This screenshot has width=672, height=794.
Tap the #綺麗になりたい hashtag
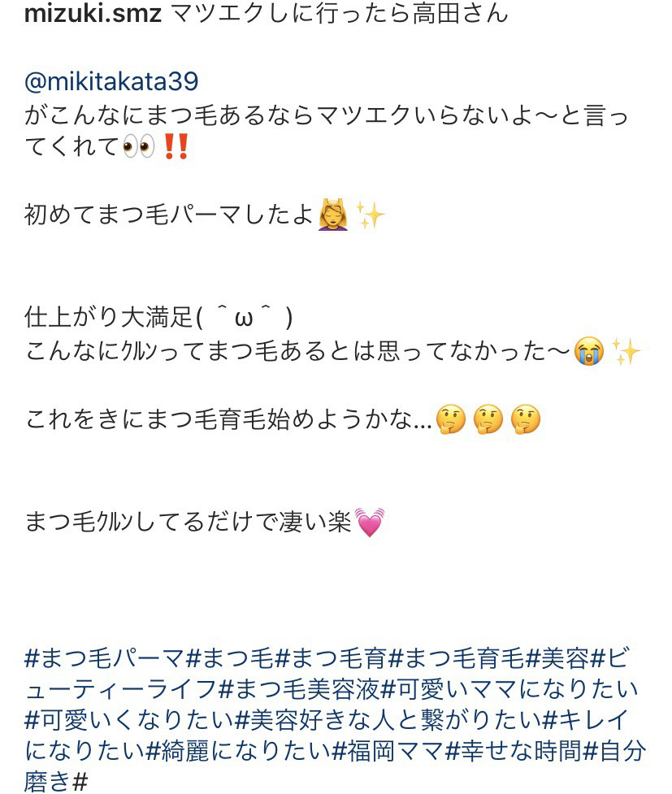(239, 751)
